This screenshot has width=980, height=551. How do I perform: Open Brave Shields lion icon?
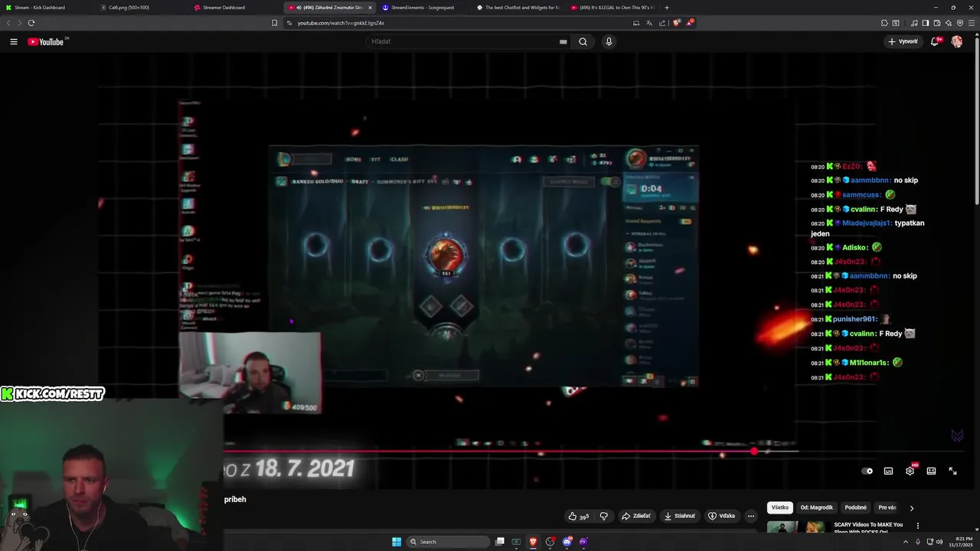coord(676,23)
